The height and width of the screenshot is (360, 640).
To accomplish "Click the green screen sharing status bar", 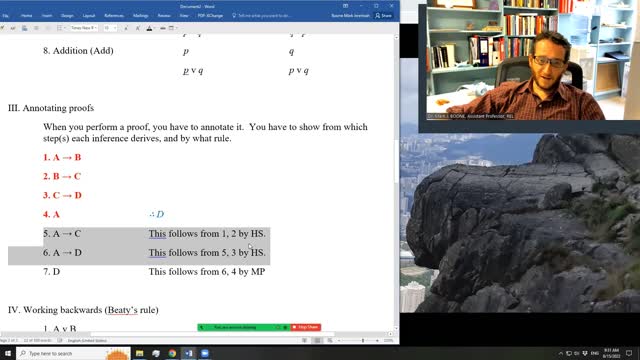I will tap(244, 327).
